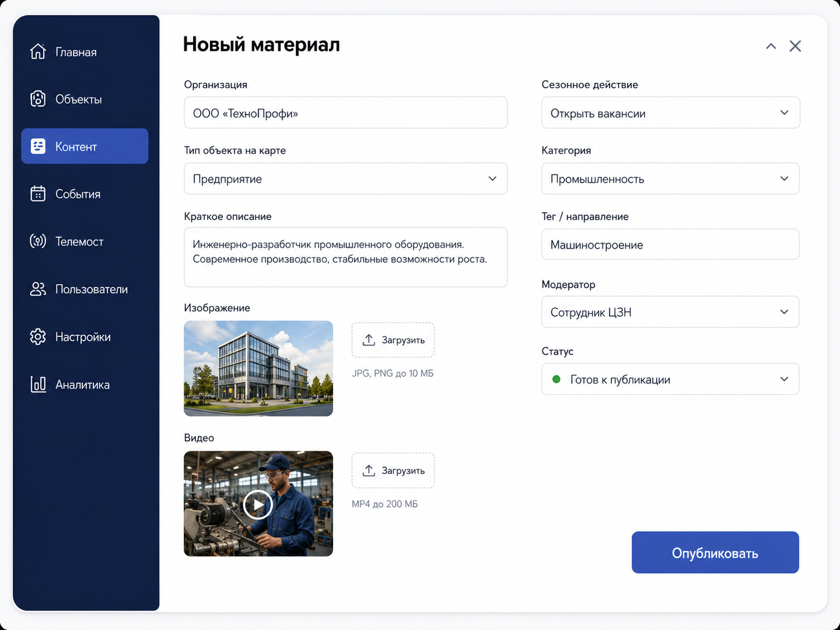Click the chevron in Готов к публикации field
This screenshot has height=630, width=840.
tap(784, 379)
